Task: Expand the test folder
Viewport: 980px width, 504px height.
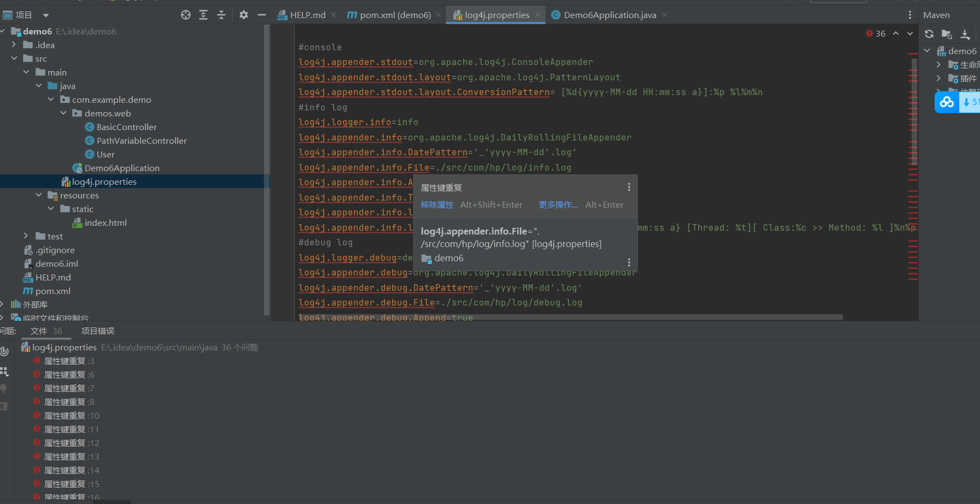Action: pyautogui.click(x=26, y=236)
